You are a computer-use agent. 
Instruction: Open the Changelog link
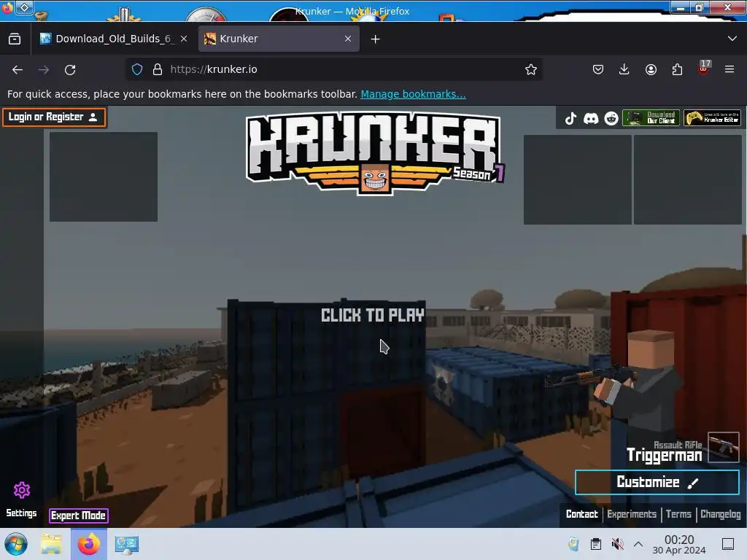pos(720,514)
